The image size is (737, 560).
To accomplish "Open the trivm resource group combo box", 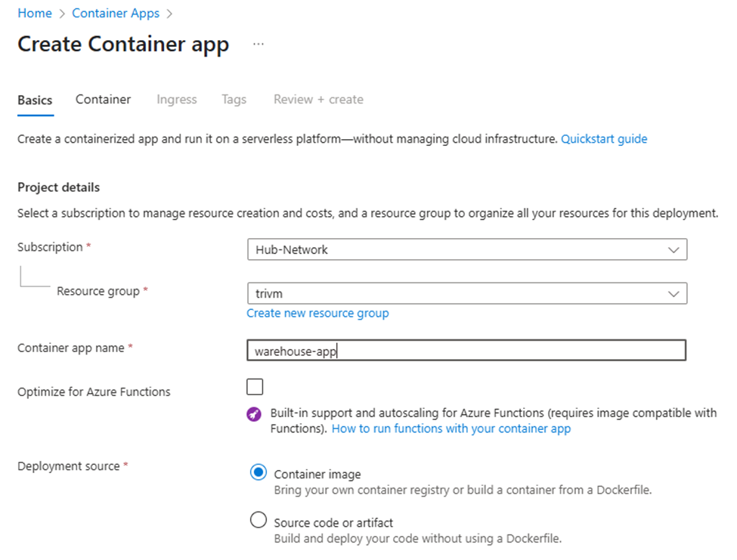I will 467,293.
